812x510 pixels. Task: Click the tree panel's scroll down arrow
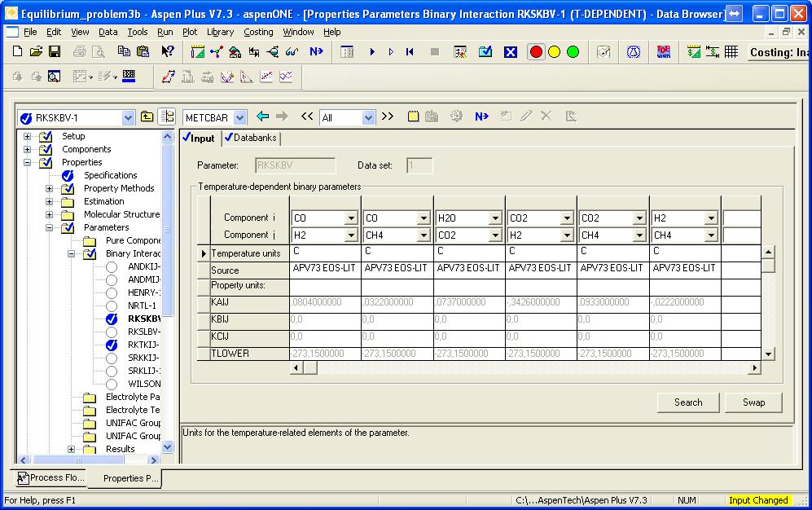pyautogui.click(x=167, y=446)
